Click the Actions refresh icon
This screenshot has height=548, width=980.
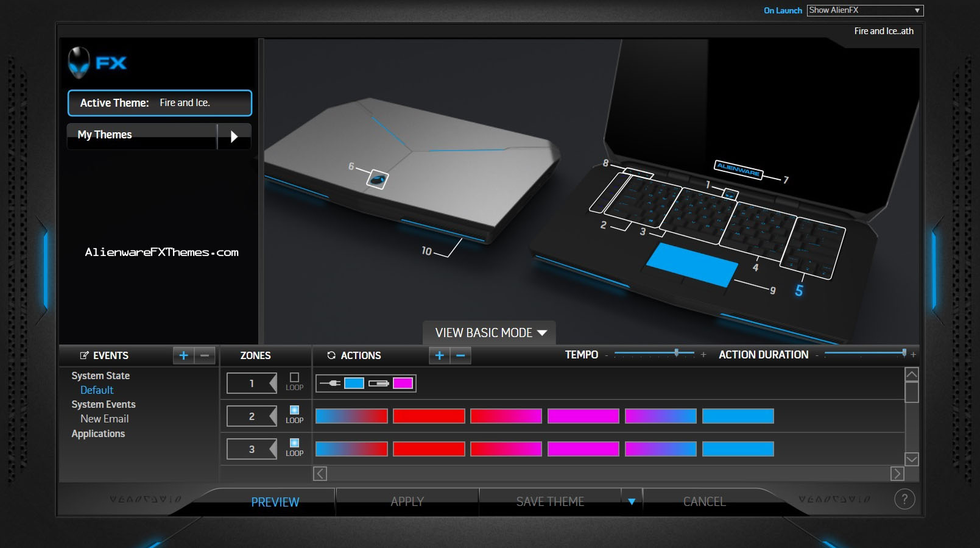pos(331,355)
